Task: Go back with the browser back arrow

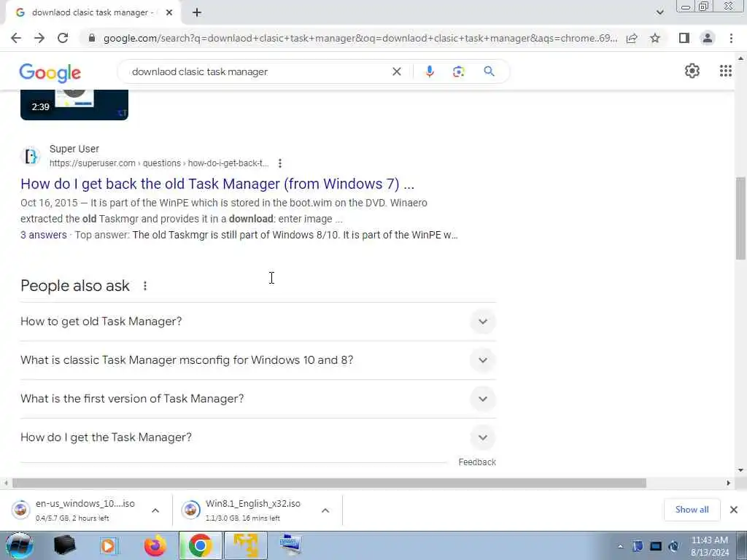Action: coord(16,38)
